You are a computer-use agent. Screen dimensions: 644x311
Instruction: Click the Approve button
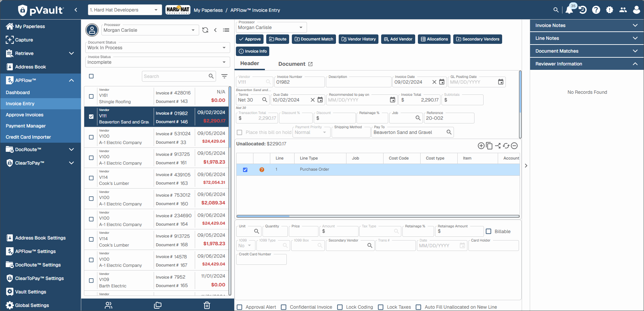pyautogui.click(x=250, y=39)
